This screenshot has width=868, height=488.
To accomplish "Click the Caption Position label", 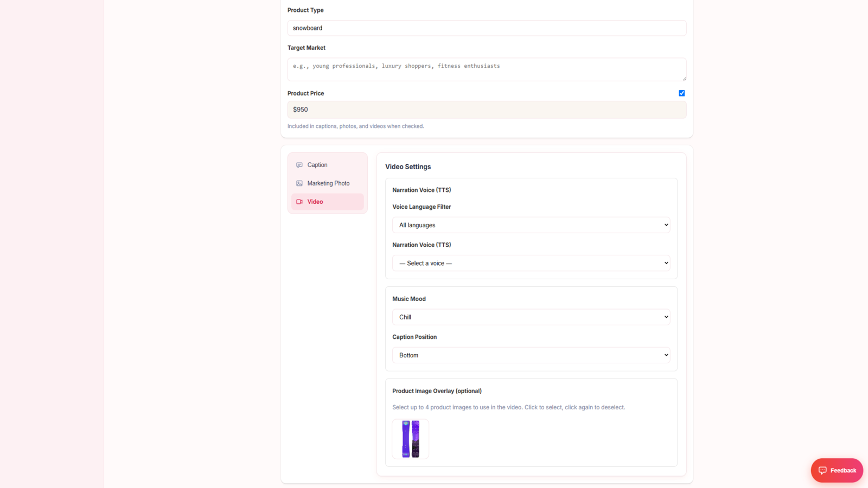I will tap(414, 337).
